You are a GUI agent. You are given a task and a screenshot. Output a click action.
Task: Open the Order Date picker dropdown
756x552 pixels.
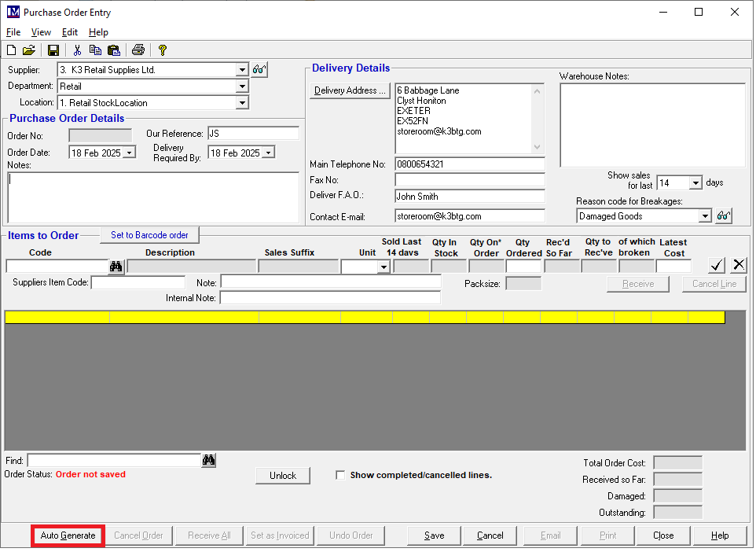point(130,153)
